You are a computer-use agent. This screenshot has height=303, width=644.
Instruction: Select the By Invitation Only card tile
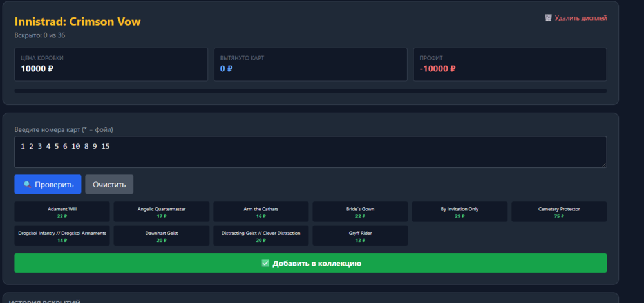coord(460,212)
